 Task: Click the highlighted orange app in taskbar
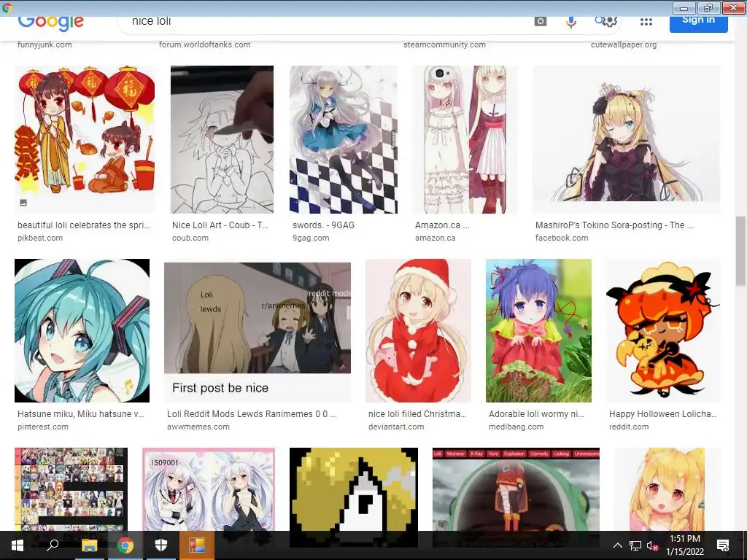click(197, 545)
